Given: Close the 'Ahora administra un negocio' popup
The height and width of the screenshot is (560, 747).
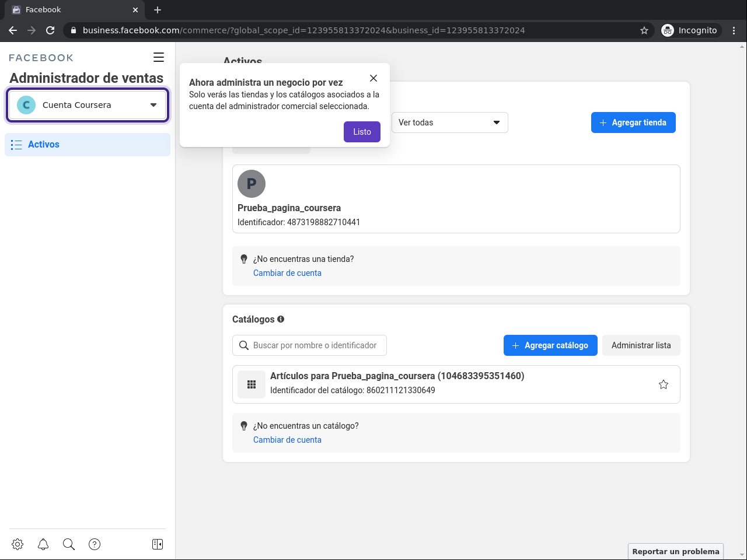Looking at the screenshot, I should click(373, 78).
